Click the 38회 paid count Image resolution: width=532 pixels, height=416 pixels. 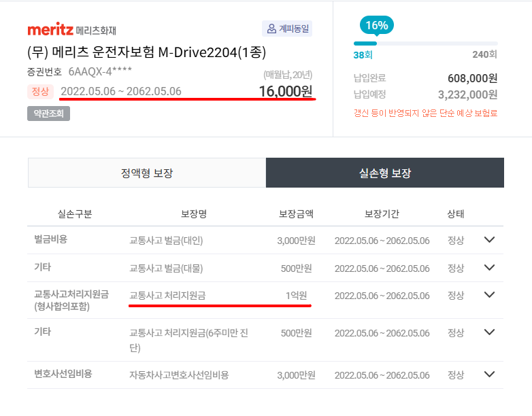pos(363,55)
